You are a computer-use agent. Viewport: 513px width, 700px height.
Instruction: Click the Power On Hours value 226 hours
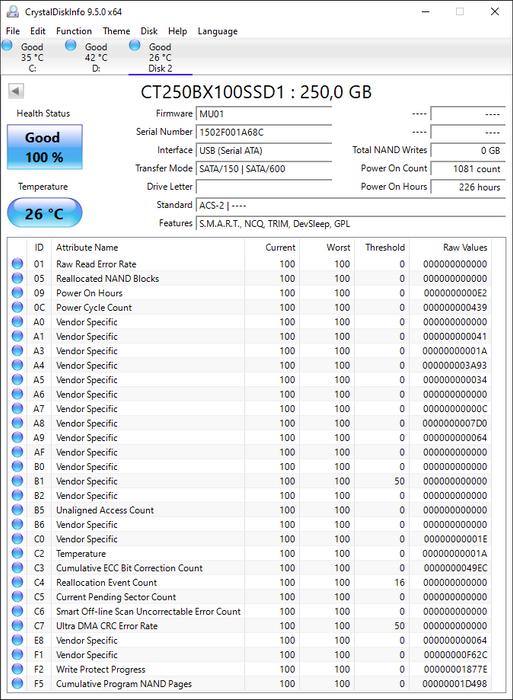(468, 187)
